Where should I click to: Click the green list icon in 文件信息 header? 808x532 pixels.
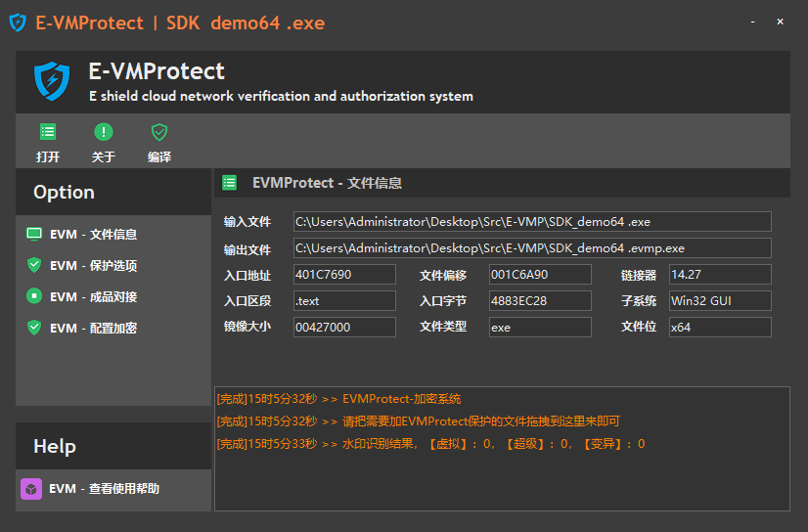pyautogui.click(x=229, y=183)
